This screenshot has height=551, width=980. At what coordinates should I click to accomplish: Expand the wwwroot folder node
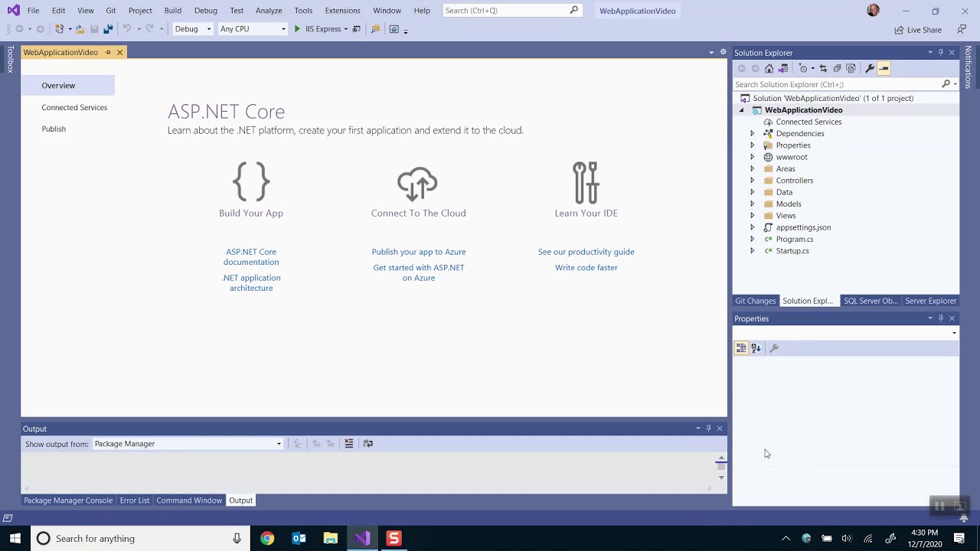pyautogui.click(x=752, y=157)
